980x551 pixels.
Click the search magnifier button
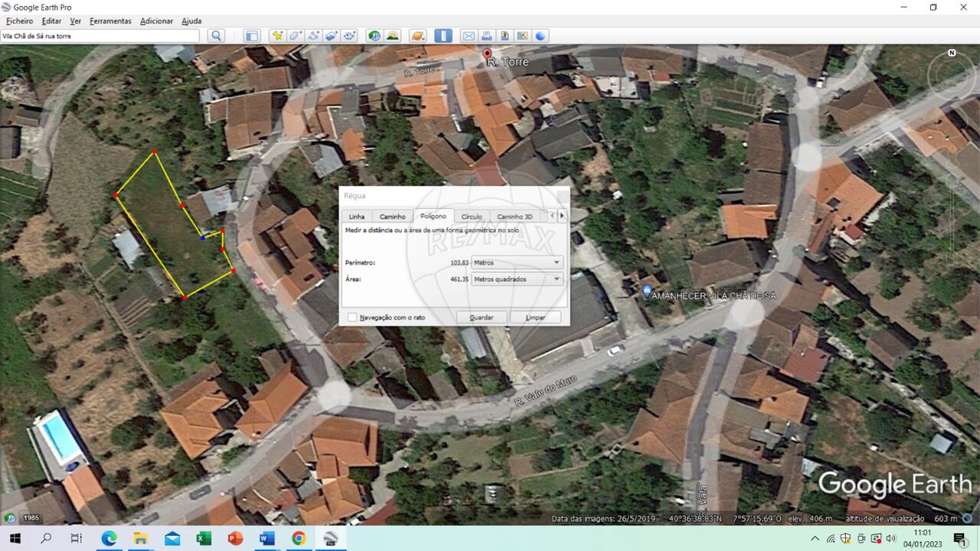pyautogui.click(x=217, y=36)
